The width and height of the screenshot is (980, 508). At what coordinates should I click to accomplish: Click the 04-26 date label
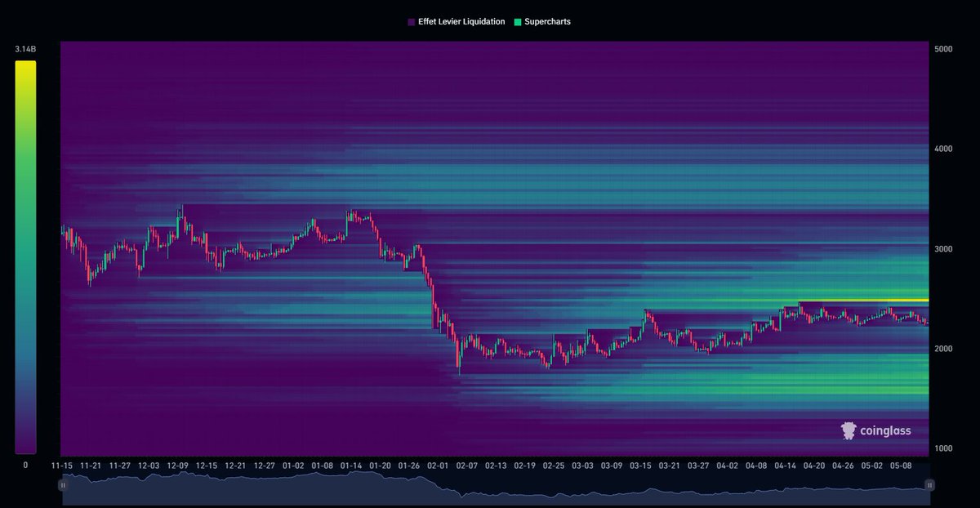click(x=843, y=466)
